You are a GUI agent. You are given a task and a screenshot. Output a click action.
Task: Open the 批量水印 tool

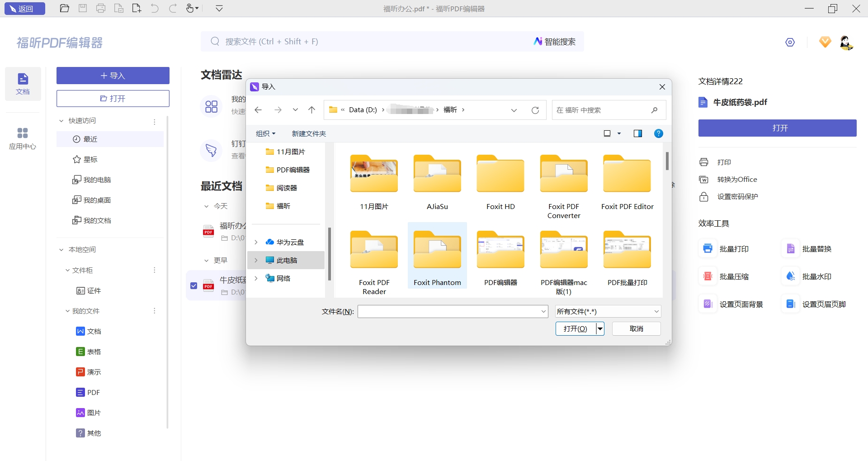(x=807, y=276)
